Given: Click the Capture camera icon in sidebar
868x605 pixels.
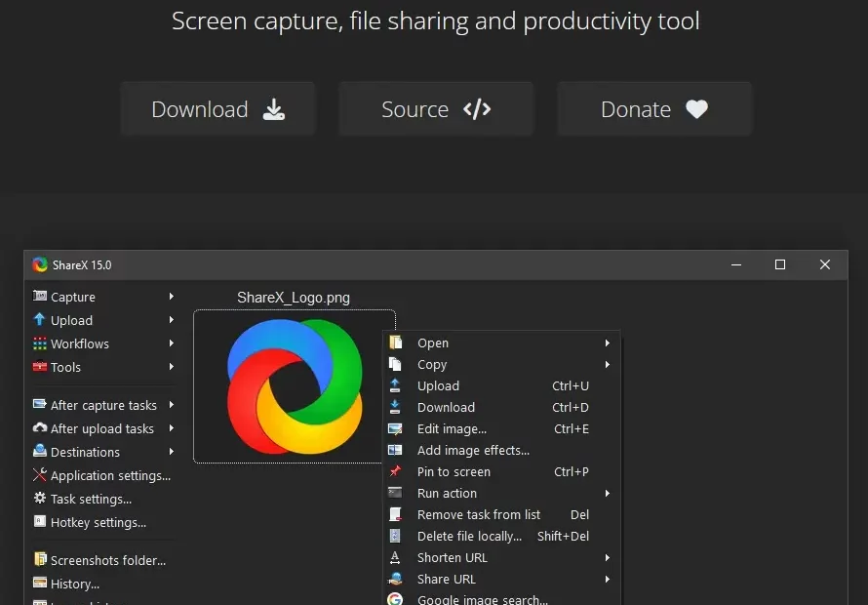Looking at the screenshot, I should (39, 296).
